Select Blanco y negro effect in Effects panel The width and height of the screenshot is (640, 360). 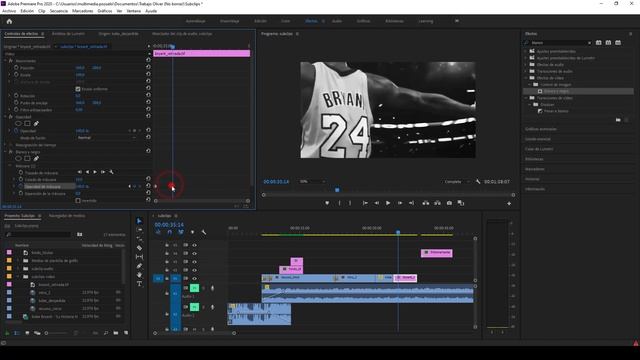(556, 91)
